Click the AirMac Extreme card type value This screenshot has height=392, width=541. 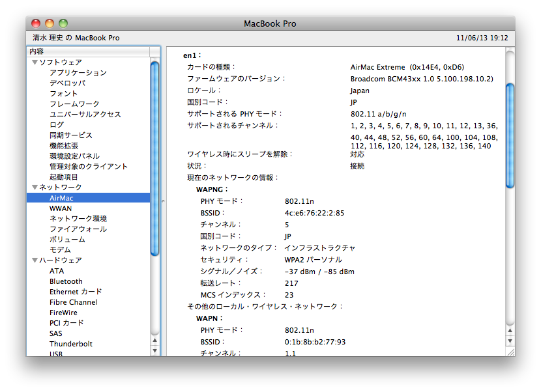click(x=407, y=67)
